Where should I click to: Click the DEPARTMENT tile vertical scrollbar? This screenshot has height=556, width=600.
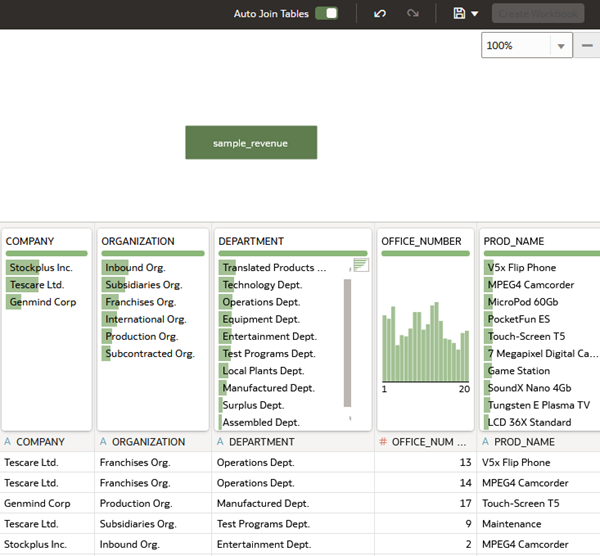(x=347, y=343)
